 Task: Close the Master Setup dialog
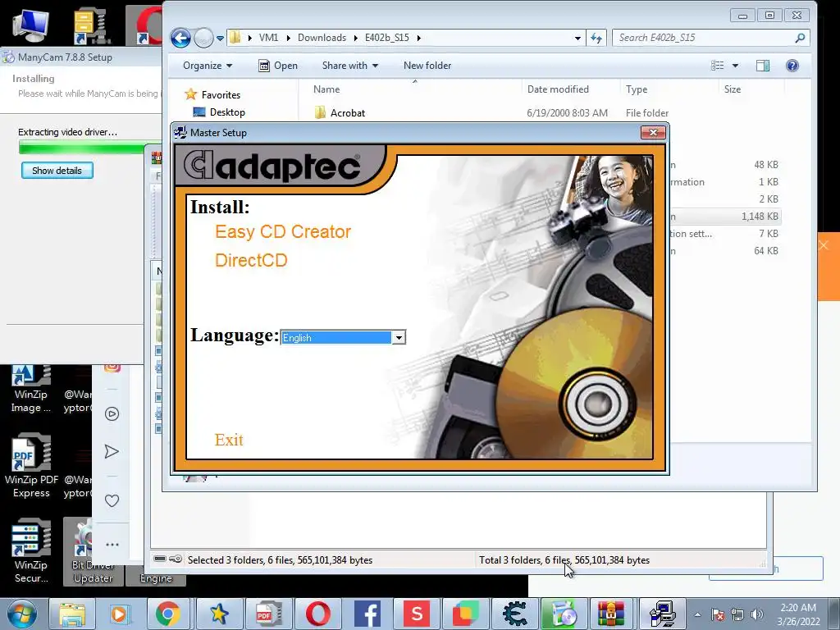coord(653,132)
